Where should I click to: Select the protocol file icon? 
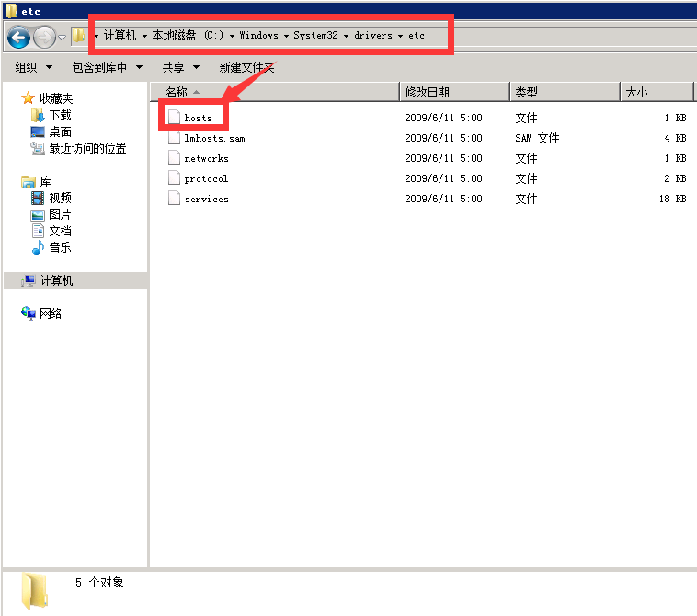click(174, 177)
